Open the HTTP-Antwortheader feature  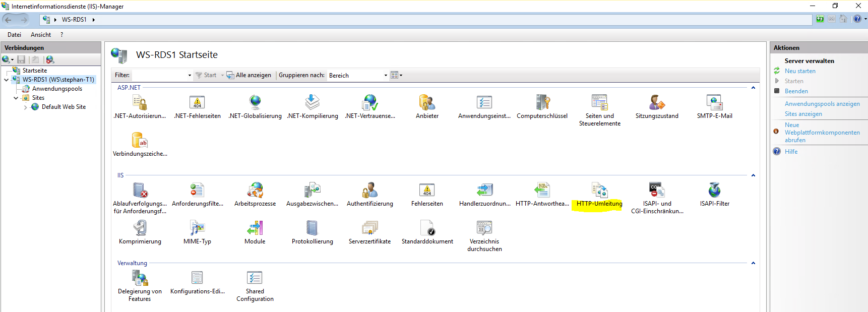542,195
